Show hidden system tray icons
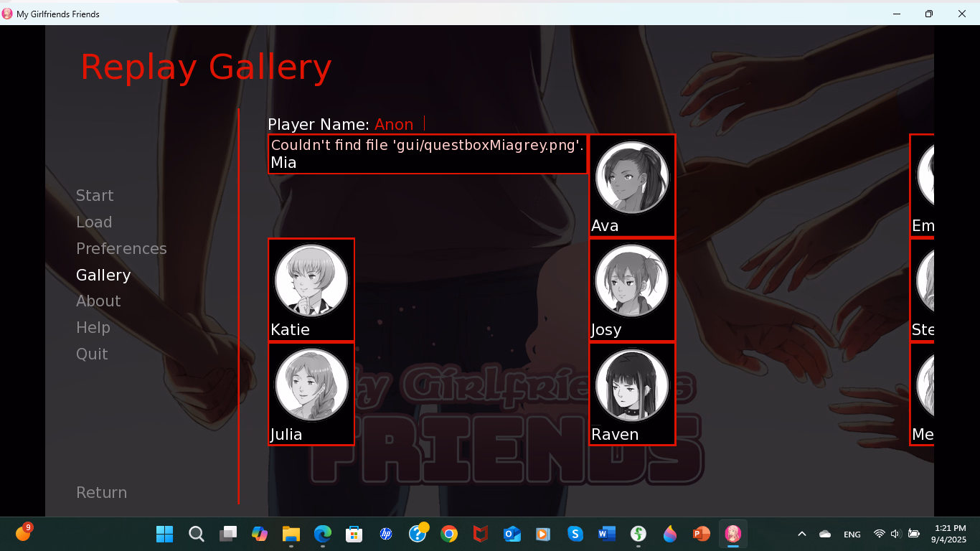This screenshot has height=551, width=980. click(x=802, y=534)
